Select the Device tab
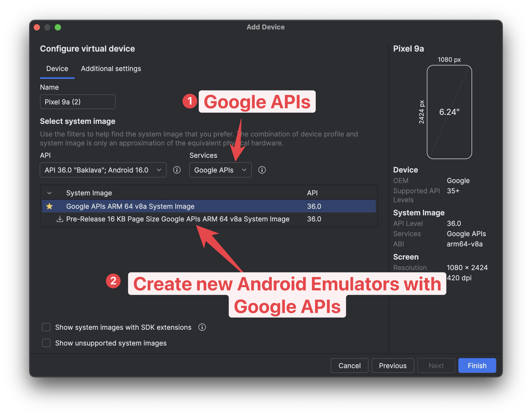This screenshot has width=532, height=416. (x=57, y=69)
